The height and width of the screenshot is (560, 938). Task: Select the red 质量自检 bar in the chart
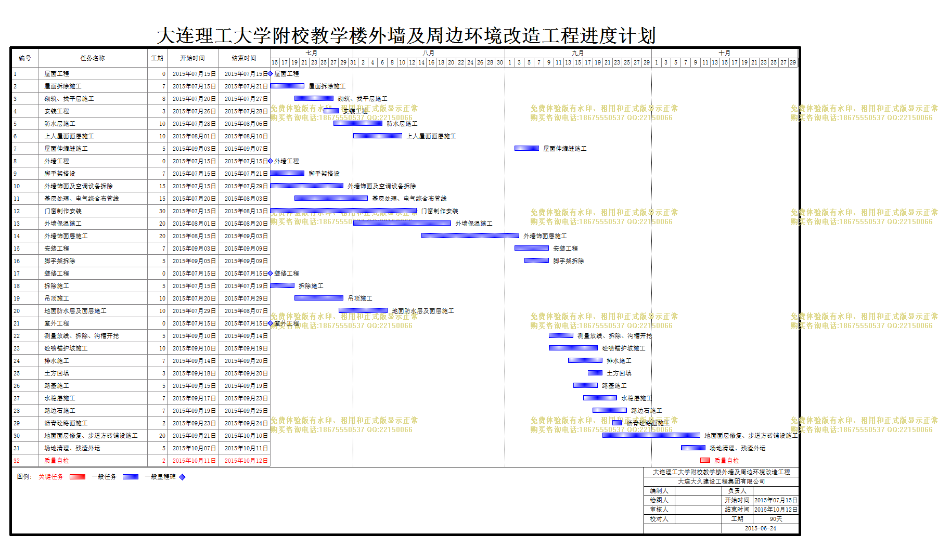(x=705, y=460)
